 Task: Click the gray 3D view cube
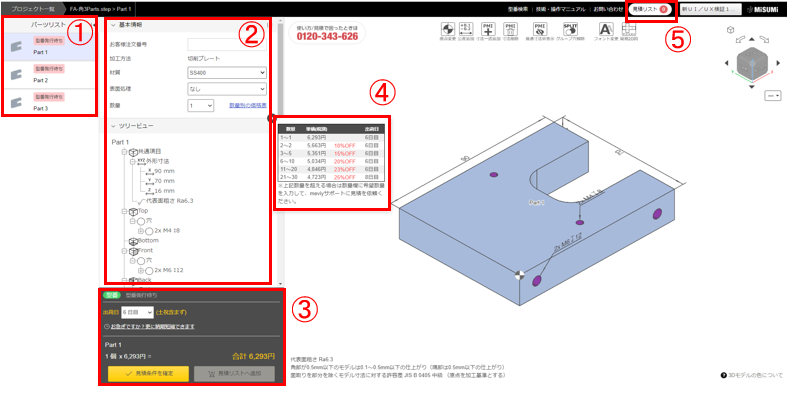tap(751, 63)
